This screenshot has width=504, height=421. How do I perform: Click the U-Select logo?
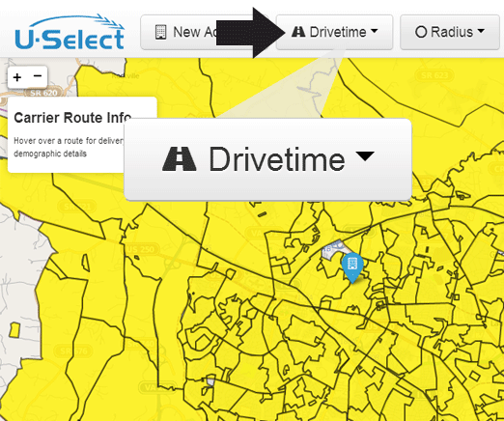click(x=70, y=32)
